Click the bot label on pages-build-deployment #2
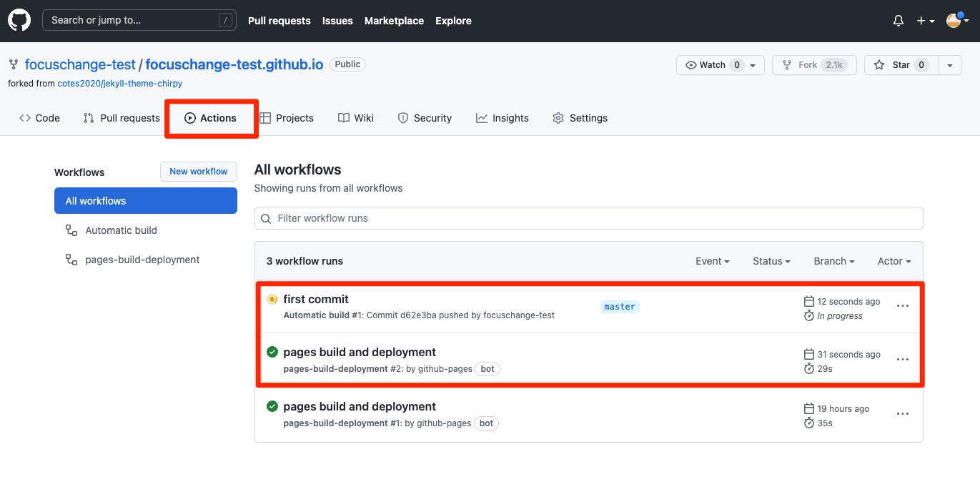 487,369
